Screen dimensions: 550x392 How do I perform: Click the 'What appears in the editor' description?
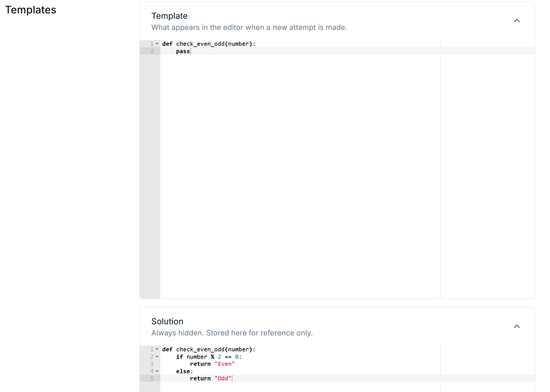pyautogui.click(x=249, y=27)
